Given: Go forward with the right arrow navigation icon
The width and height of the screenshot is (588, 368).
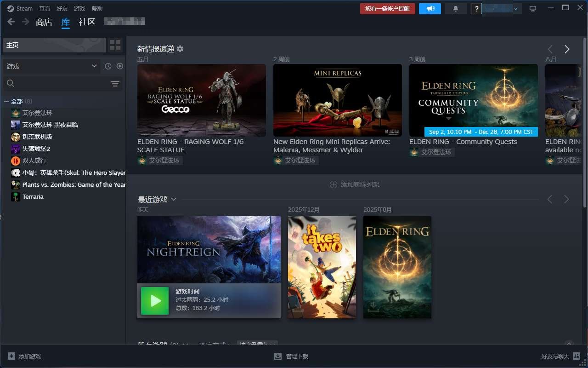Looking at the screenshot, I should 26,22.
